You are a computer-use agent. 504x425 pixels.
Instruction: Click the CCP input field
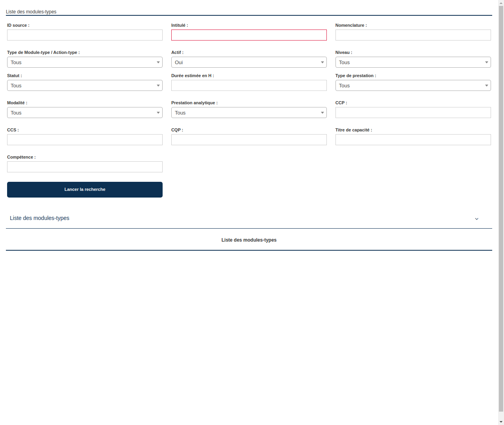[x=413, y=113]
